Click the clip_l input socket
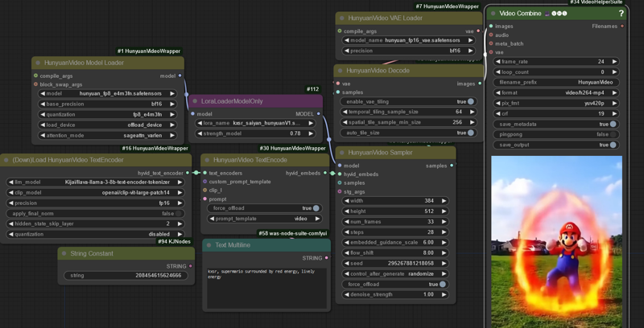The image size is (644, 328). [x=205, y=191]
